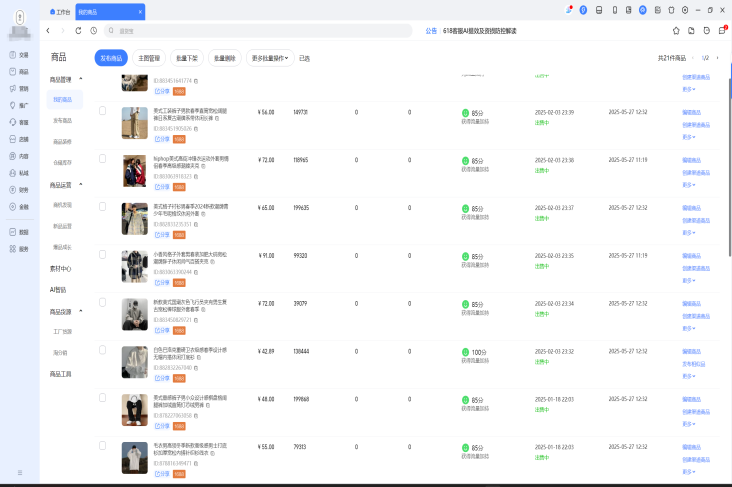Open 店铺 (shop) in left sidebar
This screenshot has height=487, width=732.
click(18, 139)
